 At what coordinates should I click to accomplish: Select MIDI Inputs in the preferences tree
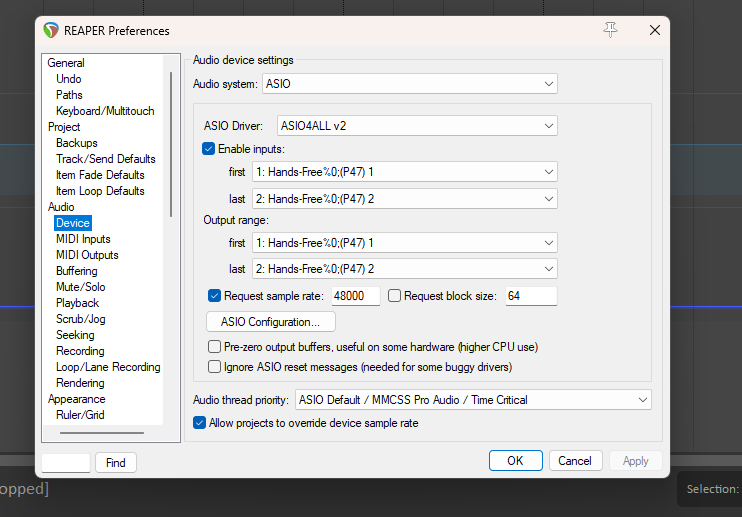83,239
